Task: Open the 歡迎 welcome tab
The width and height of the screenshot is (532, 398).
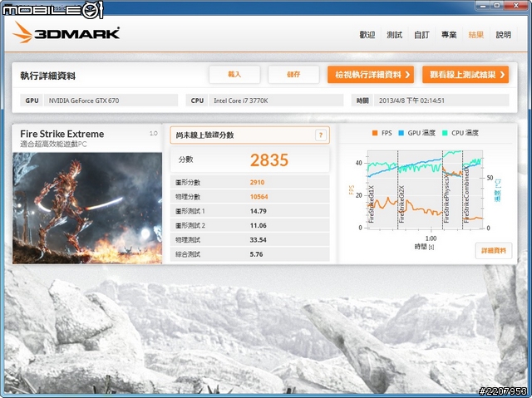Action: (367, 35)
